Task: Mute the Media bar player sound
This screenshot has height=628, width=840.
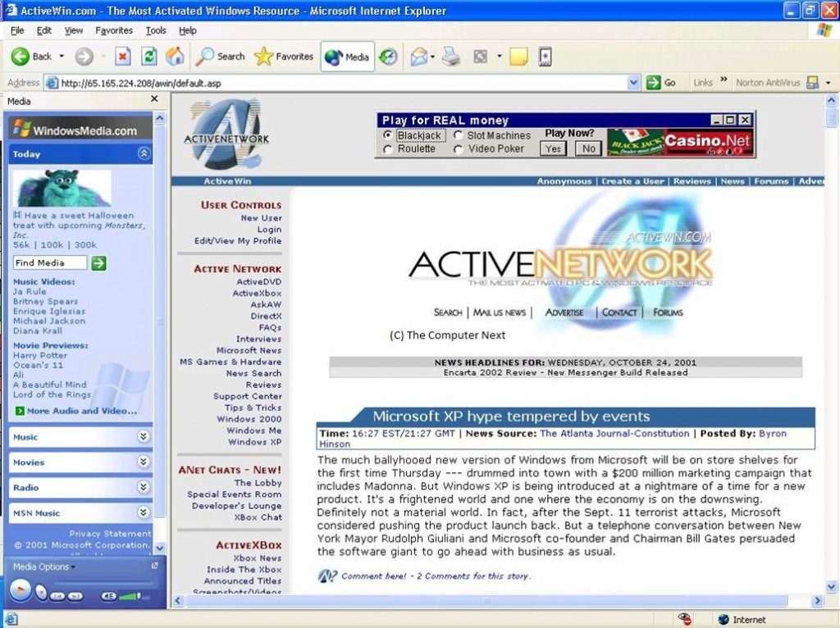Action: [108, 596]
